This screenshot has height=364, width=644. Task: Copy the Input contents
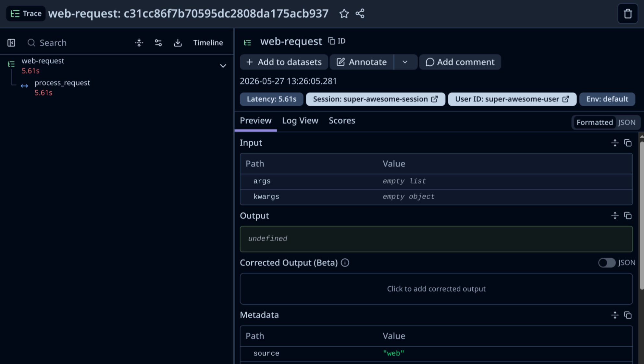628,143
